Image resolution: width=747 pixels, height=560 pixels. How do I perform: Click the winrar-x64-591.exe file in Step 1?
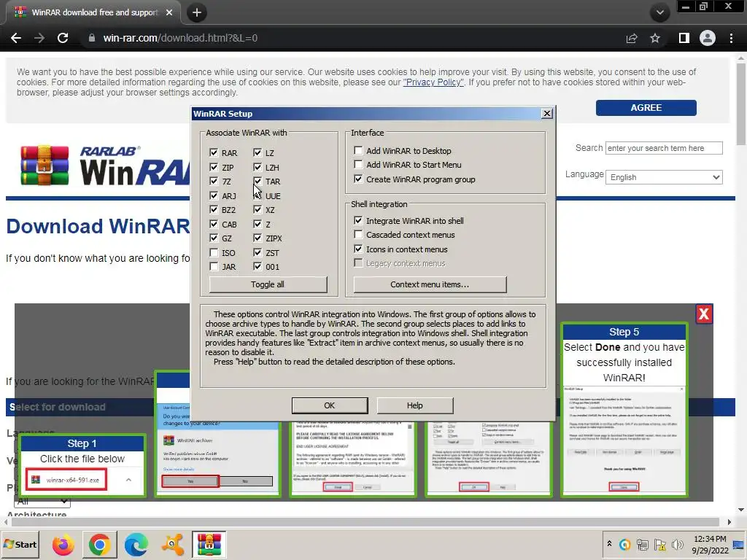[66, 480]
